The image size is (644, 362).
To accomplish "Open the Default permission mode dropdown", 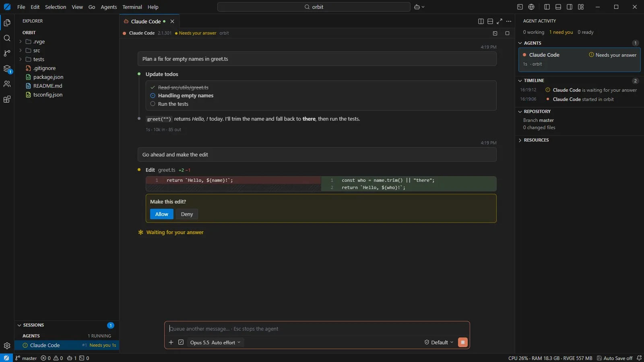I will (x=439, y=342).
